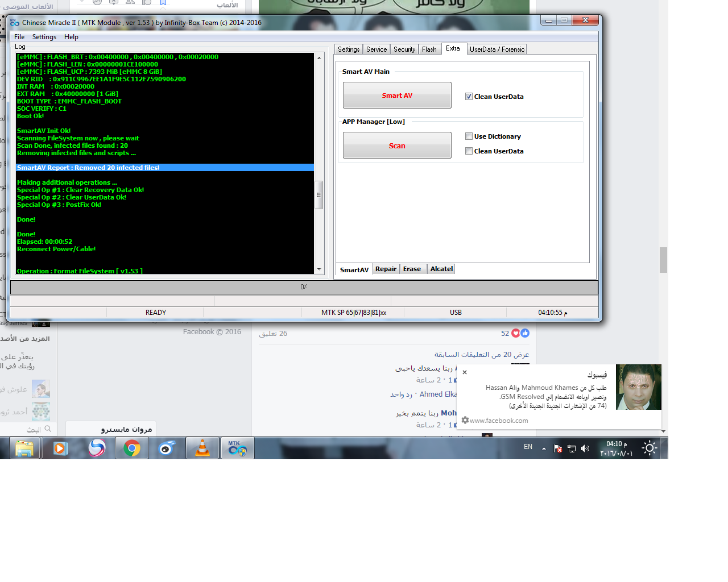
Task: Open File Explorer from the taskbar
Action: 24,448
